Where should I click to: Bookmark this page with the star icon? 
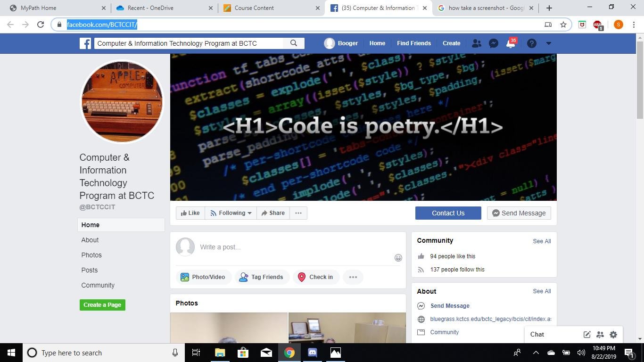click(x=563, y=25)
